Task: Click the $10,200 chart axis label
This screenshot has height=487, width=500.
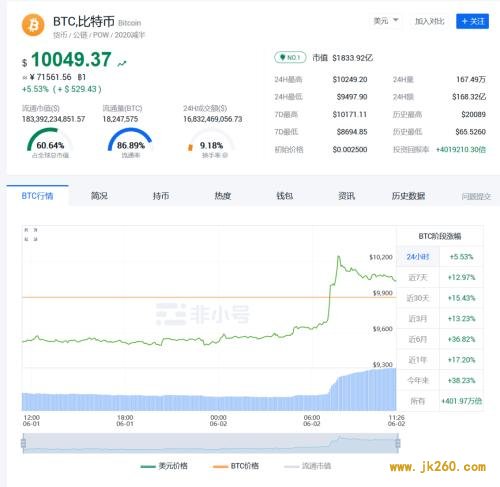Action: 381,257
